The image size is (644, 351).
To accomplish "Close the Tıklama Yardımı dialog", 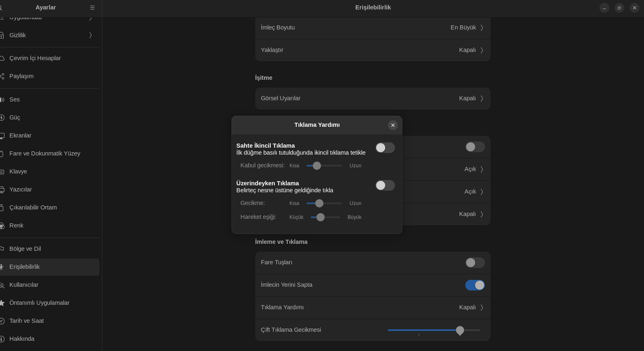I will (x=393, y=125).
